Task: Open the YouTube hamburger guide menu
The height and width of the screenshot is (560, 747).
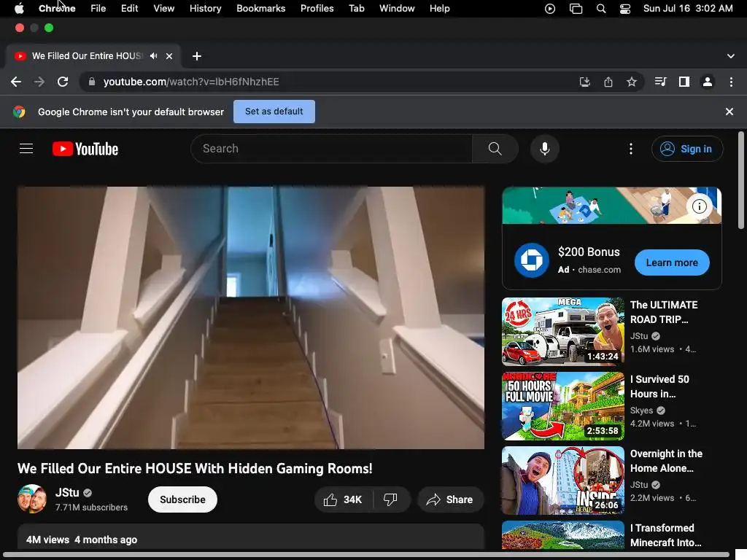Action: pyautogui.click(x=26, y=149)
